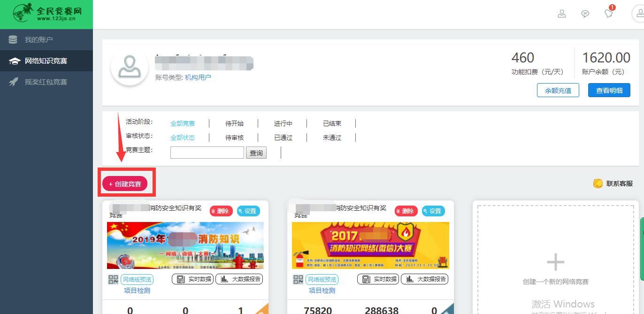
Task: Filter review status by 已通过
Action: coord(283,138)
